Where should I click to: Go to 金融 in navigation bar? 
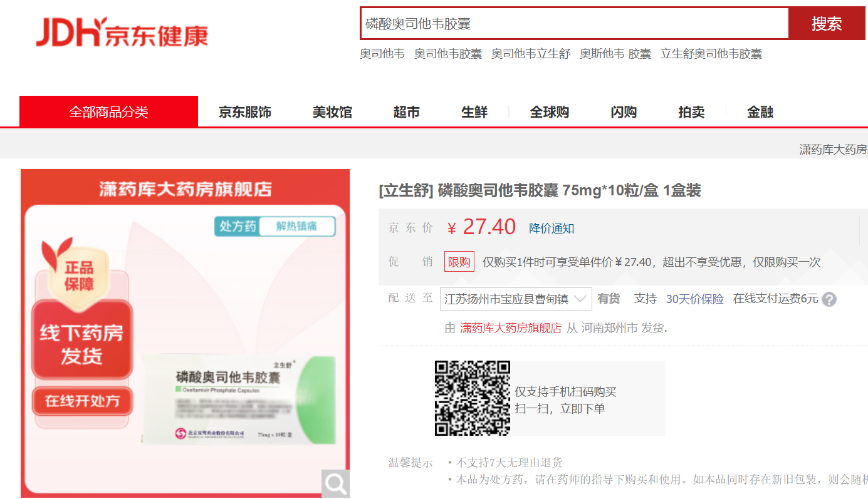[760, 112]
